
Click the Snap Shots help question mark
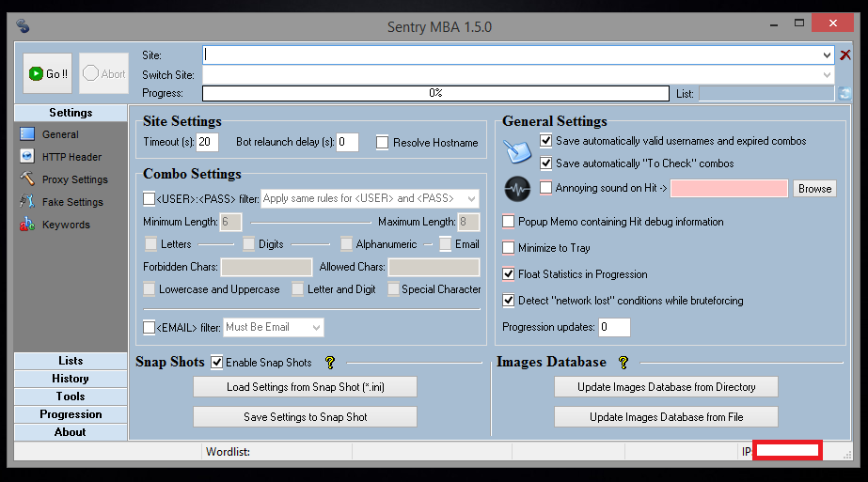330,363
